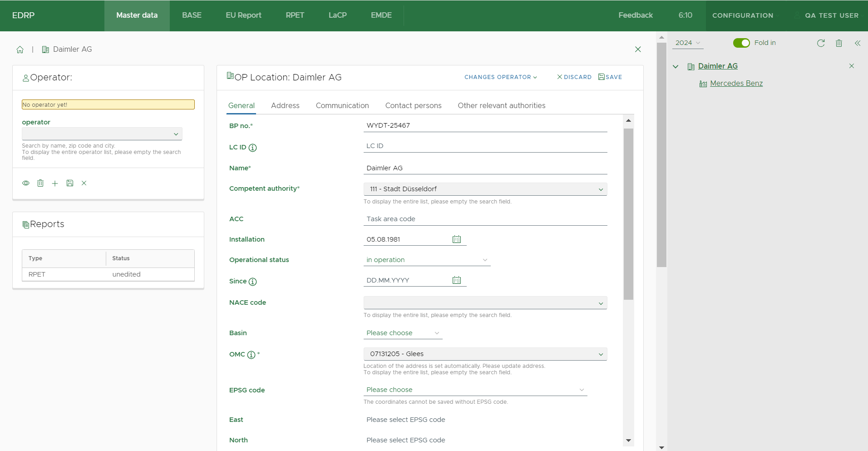The width and height of the screenshot is (868, 451).
Task: Switch to the Address tab
Action: point(285,105)
